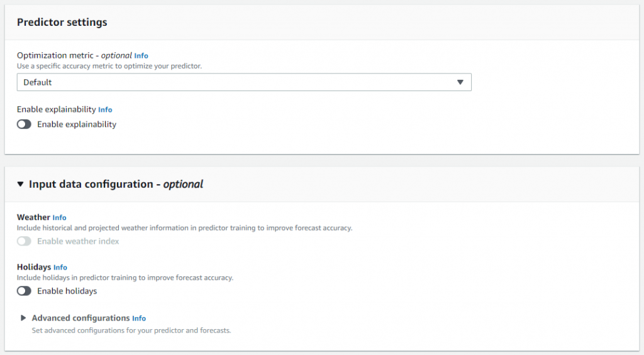
Task: Open the Weather Info link
Action: (x=59, y=217)
